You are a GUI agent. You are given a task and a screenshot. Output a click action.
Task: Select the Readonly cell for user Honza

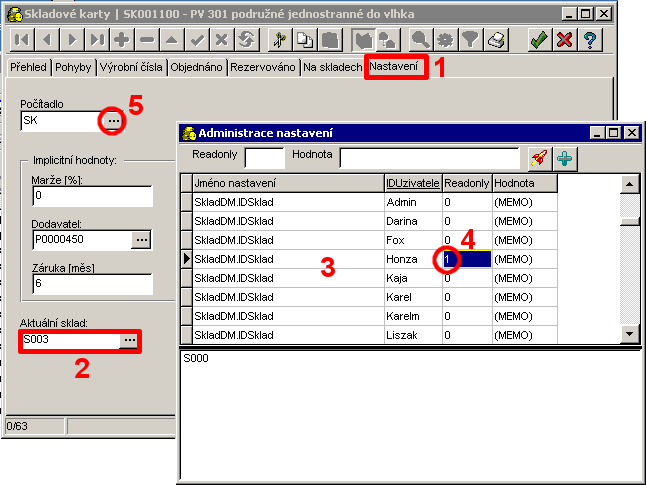[x=465, y=259]
